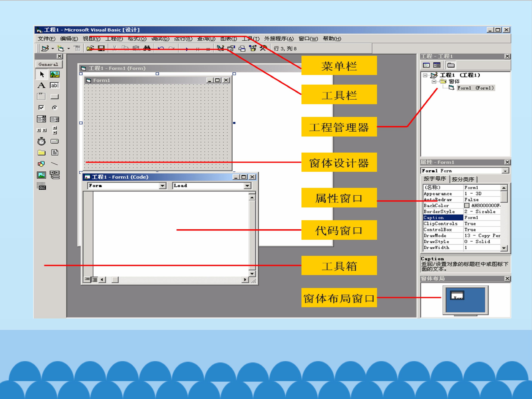
Task: Click the Caption property value field
Action: click(482, 217)
